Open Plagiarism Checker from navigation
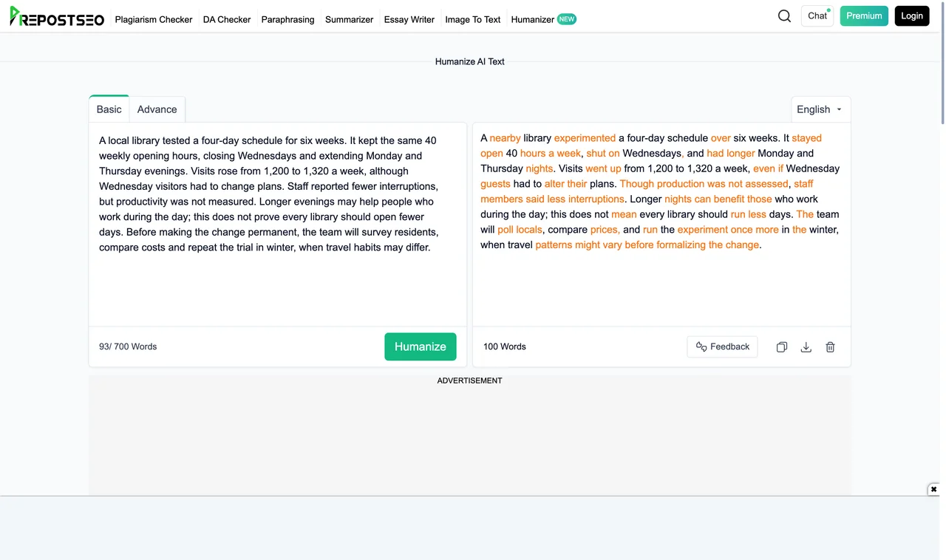The height and width of the screenshot is (560, 946). 154,19
